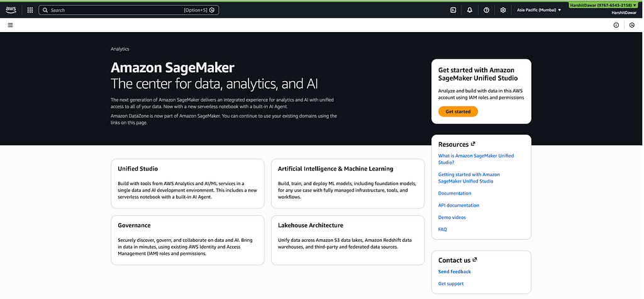The height and width of the screenshot is (299, 644).
Task: Click the AWS logo home icon
Action: click(x=11, y=10)
